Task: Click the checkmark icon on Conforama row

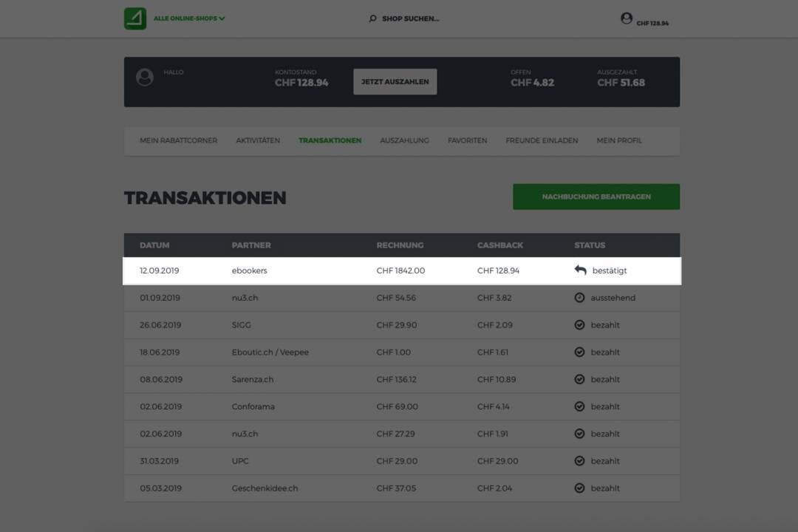Action: click(579, 406)
